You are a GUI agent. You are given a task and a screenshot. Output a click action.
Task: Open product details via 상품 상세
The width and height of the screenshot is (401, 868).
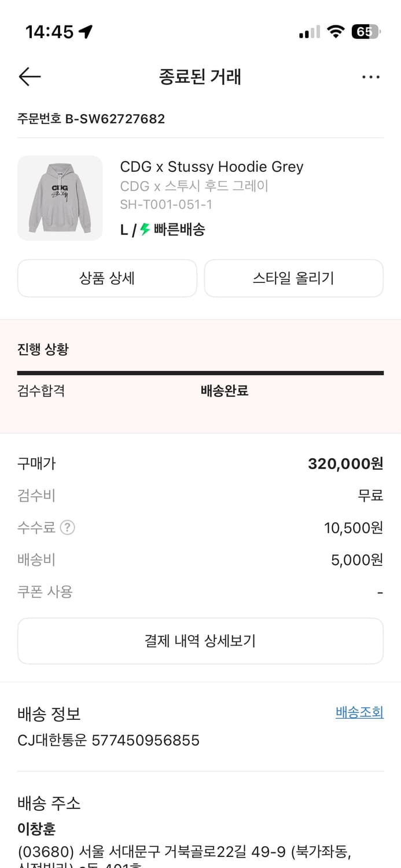pyautogui.click(x=107, y=278)
